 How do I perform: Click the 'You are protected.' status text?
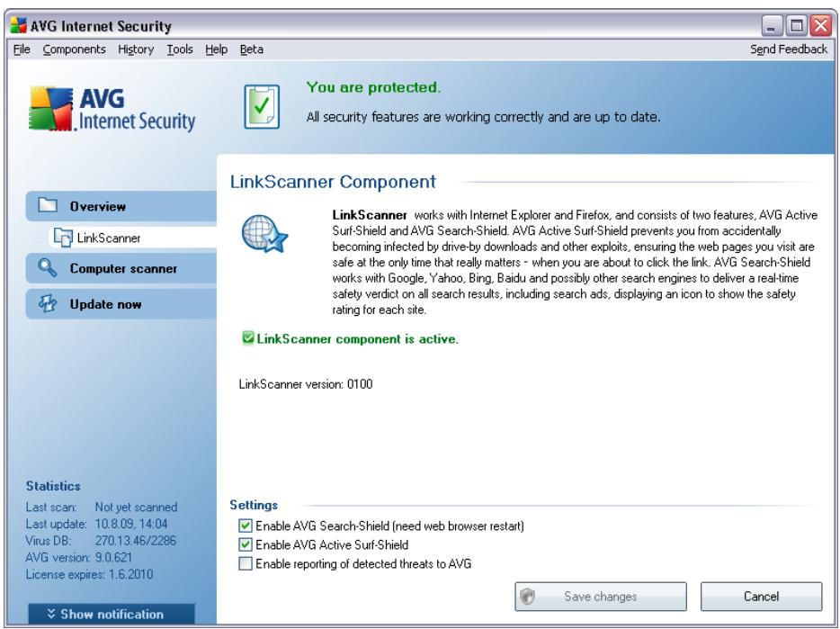point(373,87)
